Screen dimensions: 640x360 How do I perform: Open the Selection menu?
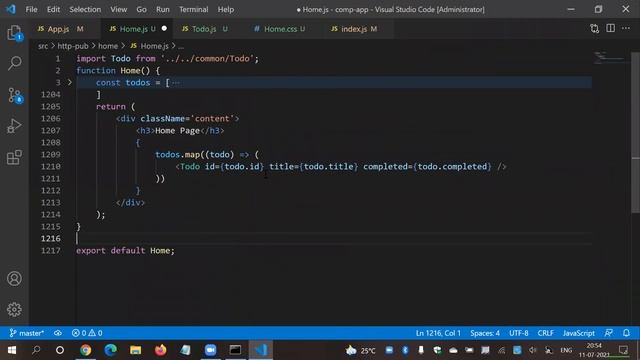pos(85,9)
